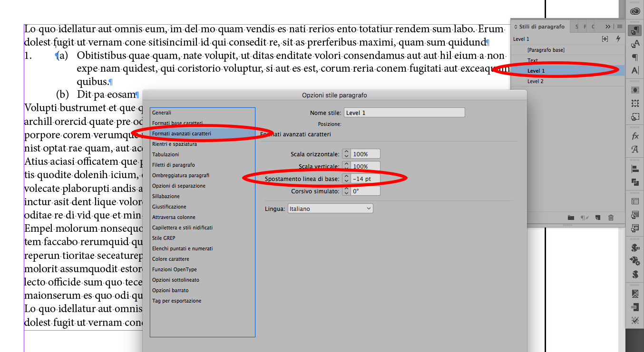Open the Align panel icon

(635, 169)
